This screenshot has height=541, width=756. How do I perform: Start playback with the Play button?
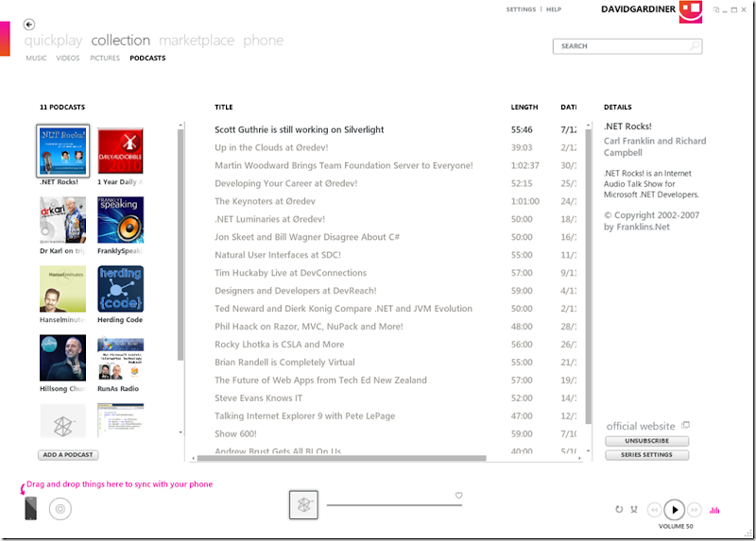[x=675, y=510]
